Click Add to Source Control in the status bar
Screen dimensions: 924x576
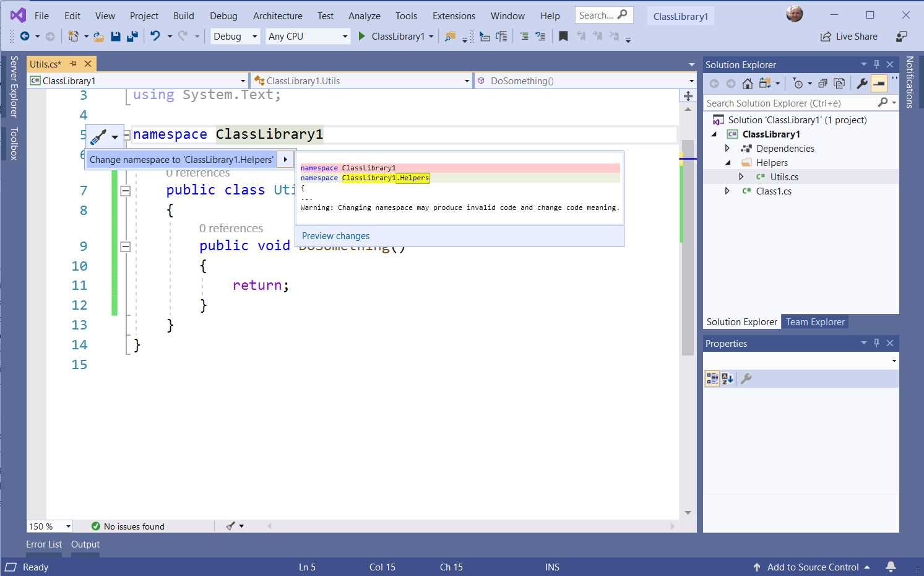813,567
